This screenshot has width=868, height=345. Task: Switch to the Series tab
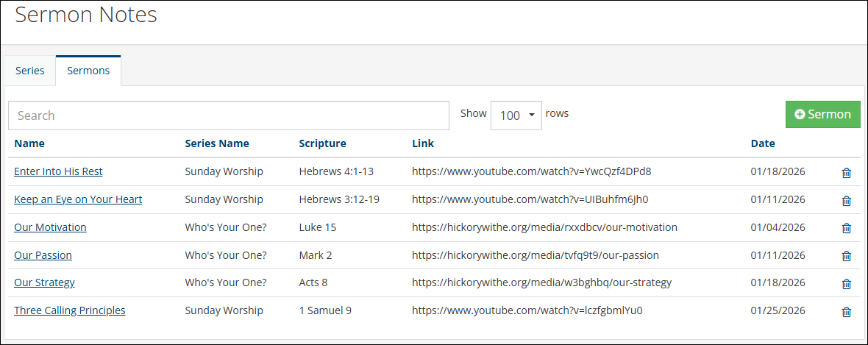pyautogui.click(x=30, y=71)
